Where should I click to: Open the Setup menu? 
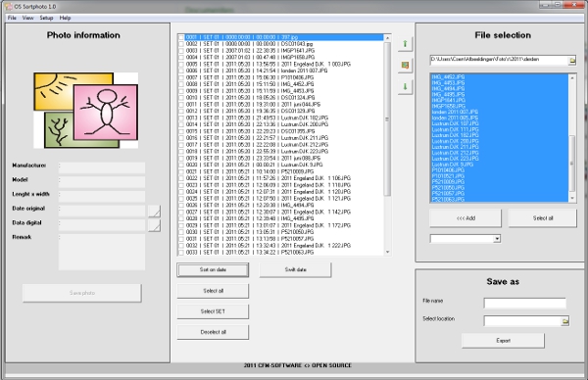pyautogui.click(x=46, y=18)
